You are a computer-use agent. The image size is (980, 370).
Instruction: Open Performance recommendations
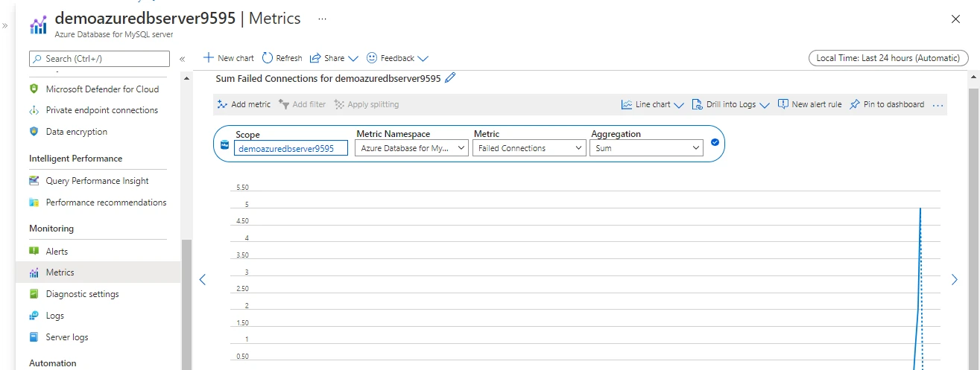point(106,202)
